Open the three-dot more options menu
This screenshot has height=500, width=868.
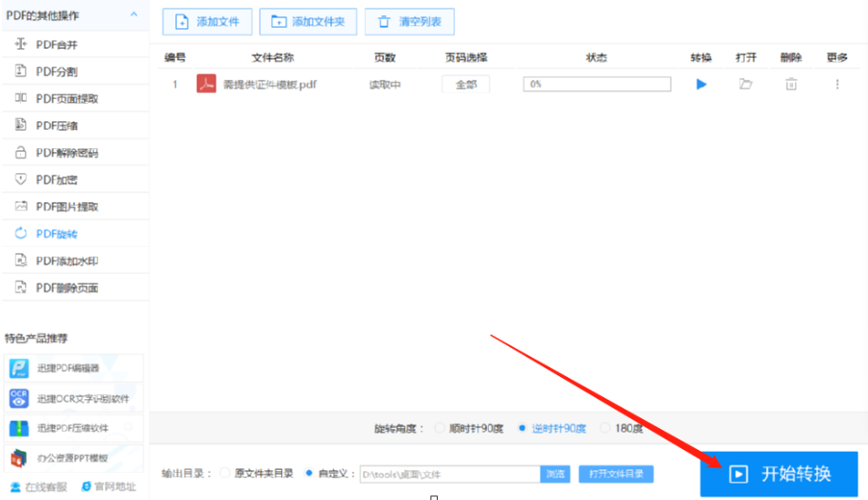837,84
